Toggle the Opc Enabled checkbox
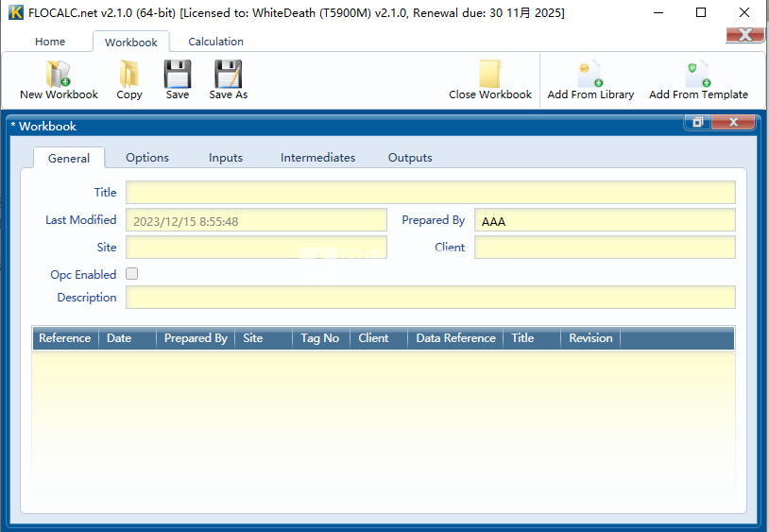 (x=132, y=274)
